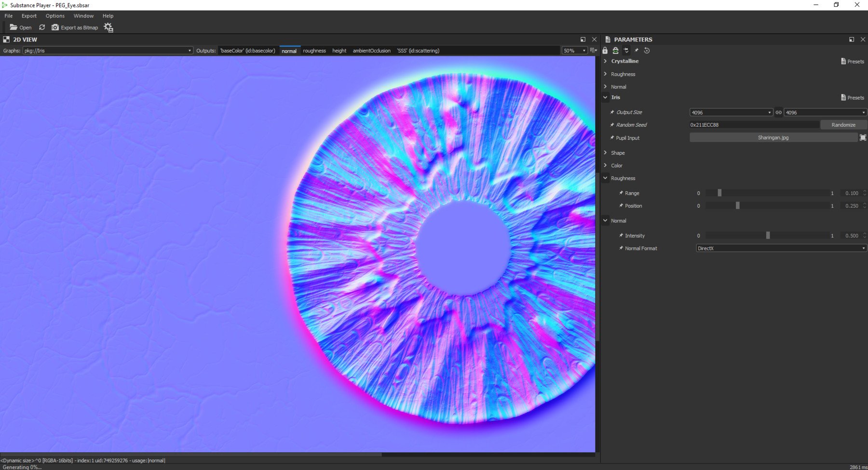Toggle pin next to Output Size

[x=612, y=112]
